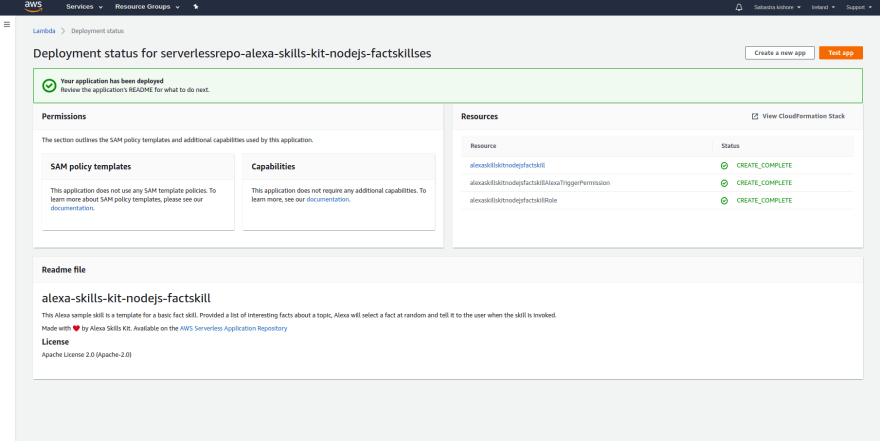
Task: Click the pin shortcuts icon
Action: click(195, 7)
